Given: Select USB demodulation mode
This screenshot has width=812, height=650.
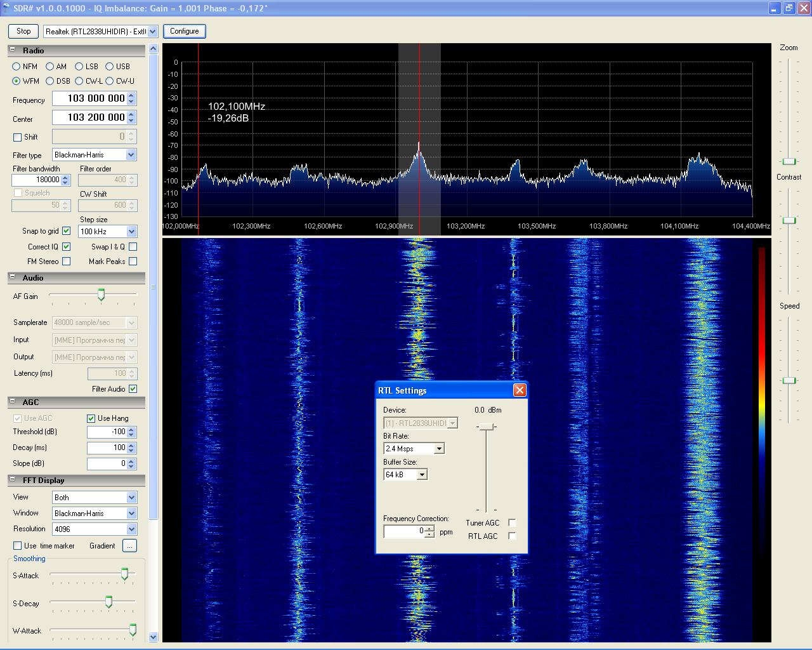Looking at the screenshot, I should 110,67.
